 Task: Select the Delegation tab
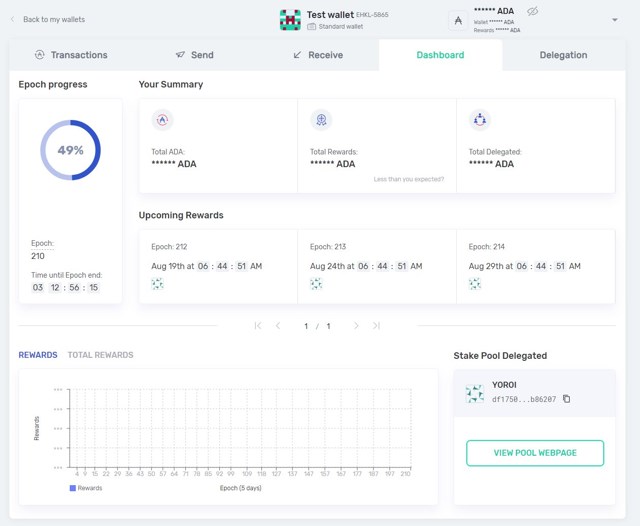click(x=563, y=55)
